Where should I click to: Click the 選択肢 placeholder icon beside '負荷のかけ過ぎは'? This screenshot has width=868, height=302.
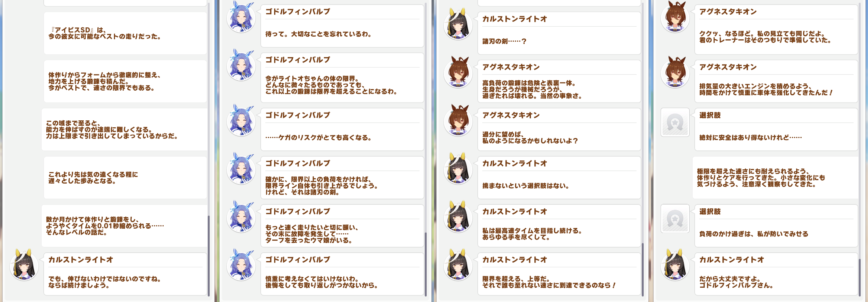coord(675,218)
